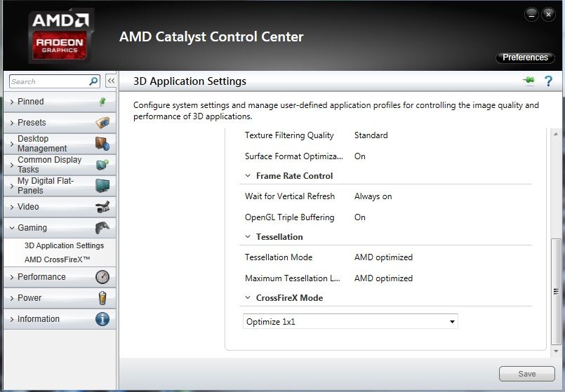Click Tessellation Mode 'AMD optimized' value
565x392 pixels.
[x=383, y=257]
